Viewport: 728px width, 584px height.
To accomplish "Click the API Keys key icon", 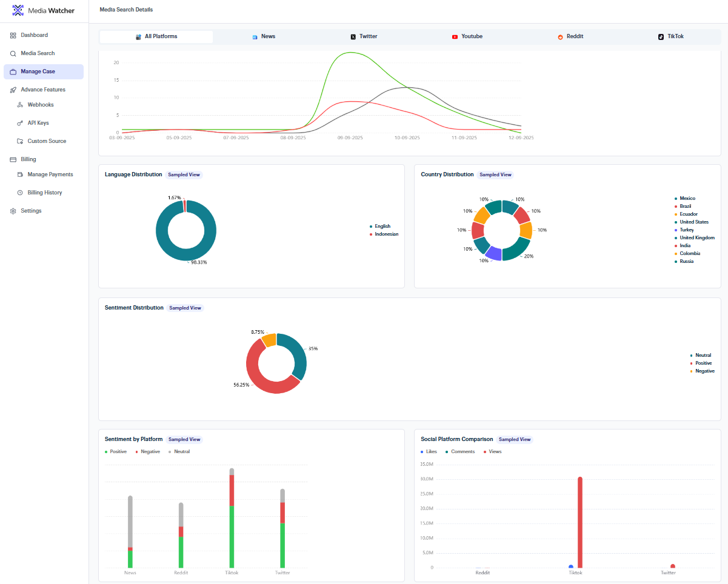I will 20,123.
